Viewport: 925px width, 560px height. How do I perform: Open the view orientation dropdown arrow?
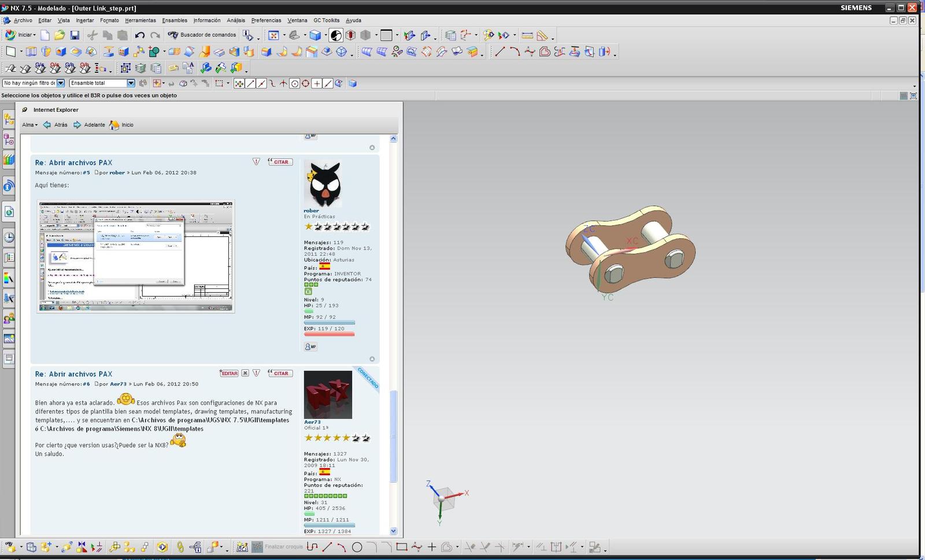[x=305, y=35]
